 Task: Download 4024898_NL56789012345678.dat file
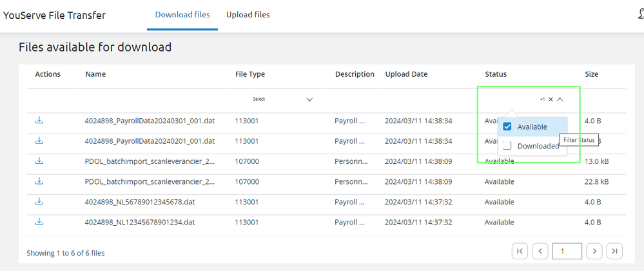point(39,202)
